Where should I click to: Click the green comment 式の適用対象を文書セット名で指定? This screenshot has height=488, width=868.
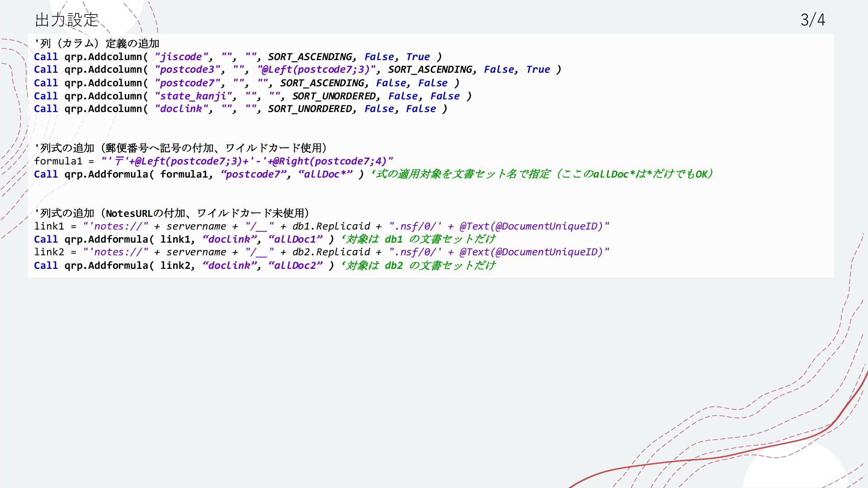[462, 174]
